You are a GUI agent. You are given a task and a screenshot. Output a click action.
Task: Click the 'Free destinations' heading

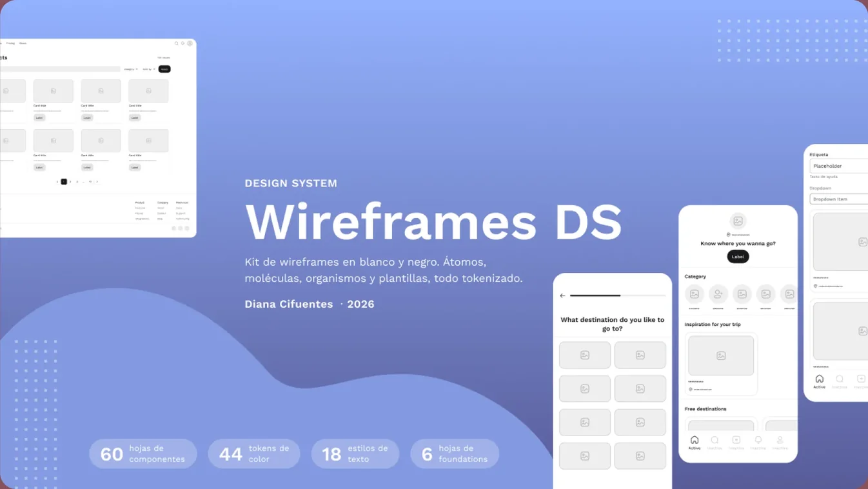(x=705, y=409)
